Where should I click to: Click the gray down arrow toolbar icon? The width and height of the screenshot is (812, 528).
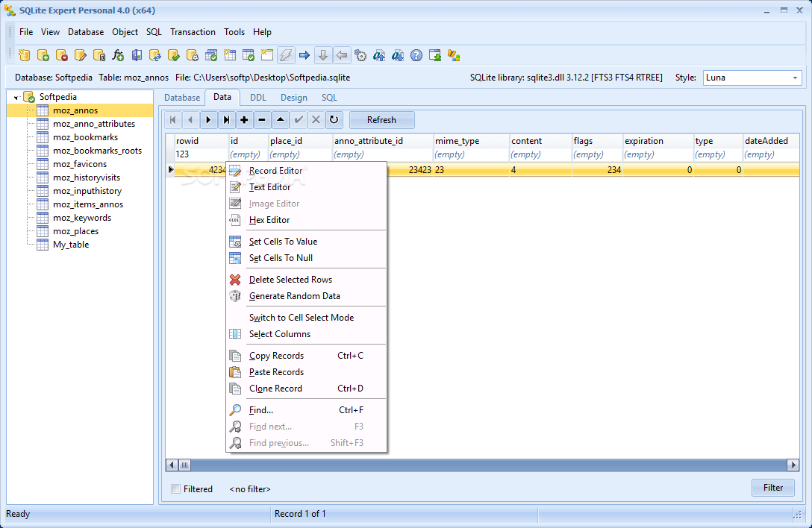point(323,55)
